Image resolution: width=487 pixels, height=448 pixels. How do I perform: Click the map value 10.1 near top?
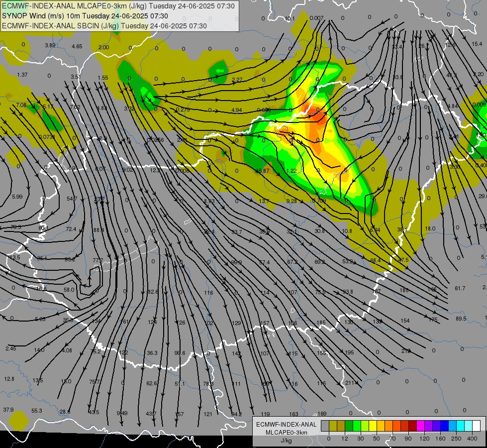pyautogui.click(x=290, y=18)
